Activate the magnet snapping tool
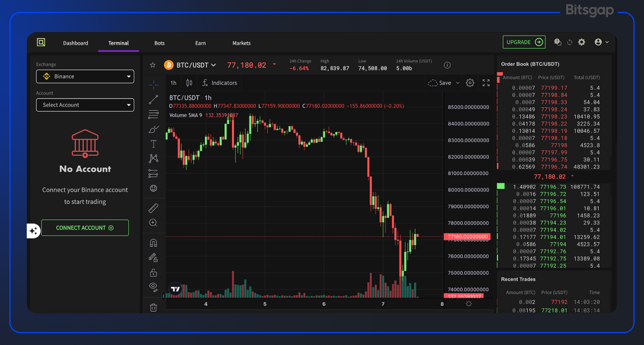 click(x=154, y=243)
